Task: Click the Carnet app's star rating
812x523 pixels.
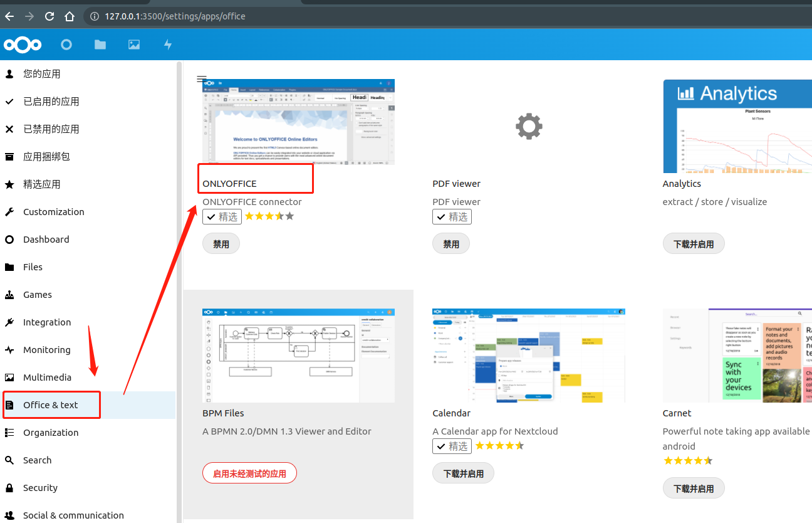Action: (x=688, y=461)
